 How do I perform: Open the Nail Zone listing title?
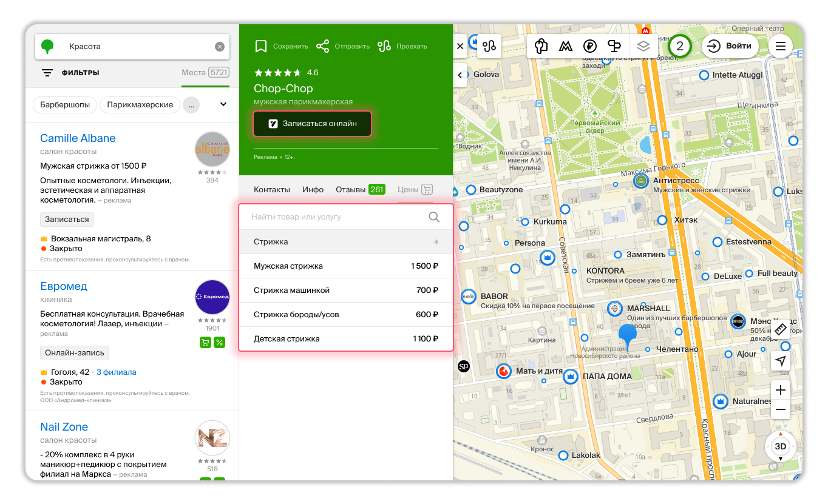tap(64, 427)
